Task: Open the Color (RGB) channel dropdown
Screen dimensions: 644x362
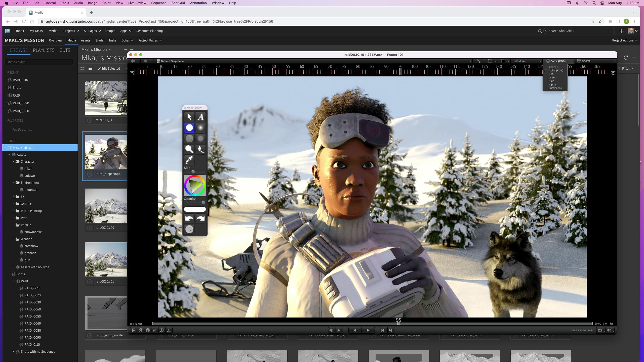Action: click(558, 61)
